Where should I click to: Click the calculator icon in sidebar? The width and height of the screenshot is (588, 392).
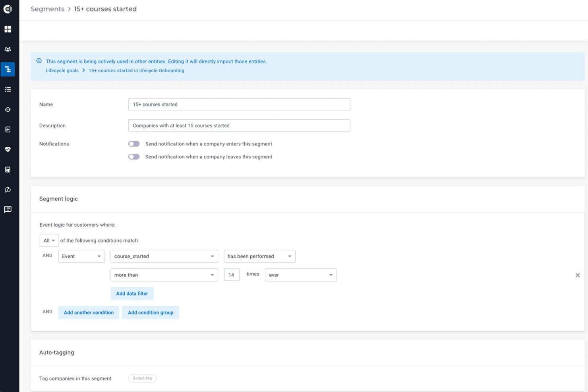point(8,169)
